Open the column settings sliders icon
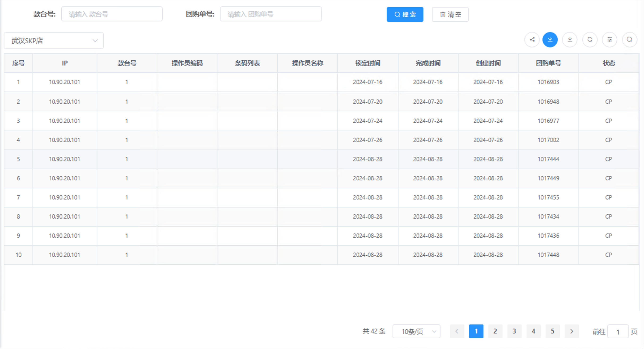The height and width of the screenshot is (349, 644). (x=609, y=40)
